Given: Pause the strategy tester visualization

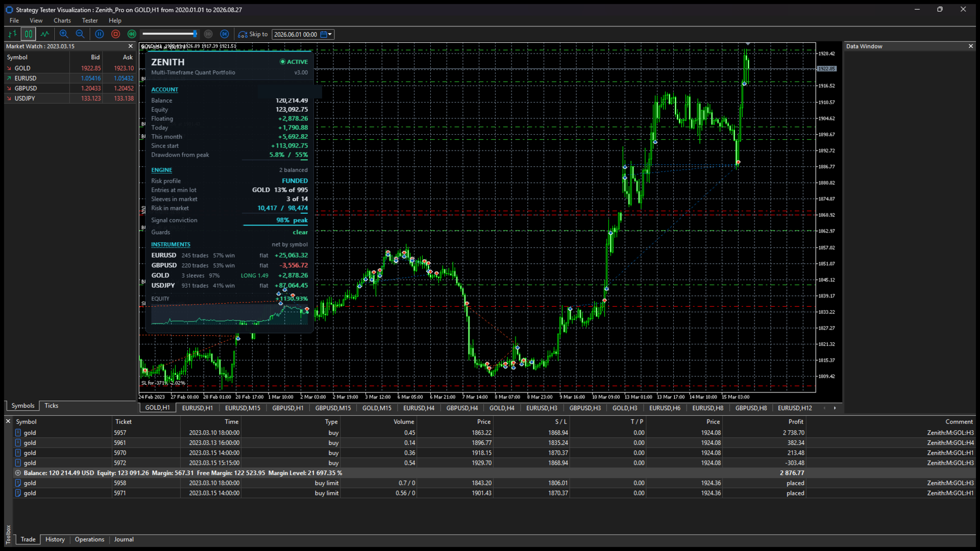Looking at the screenshot, I should (x=100, y=34).
